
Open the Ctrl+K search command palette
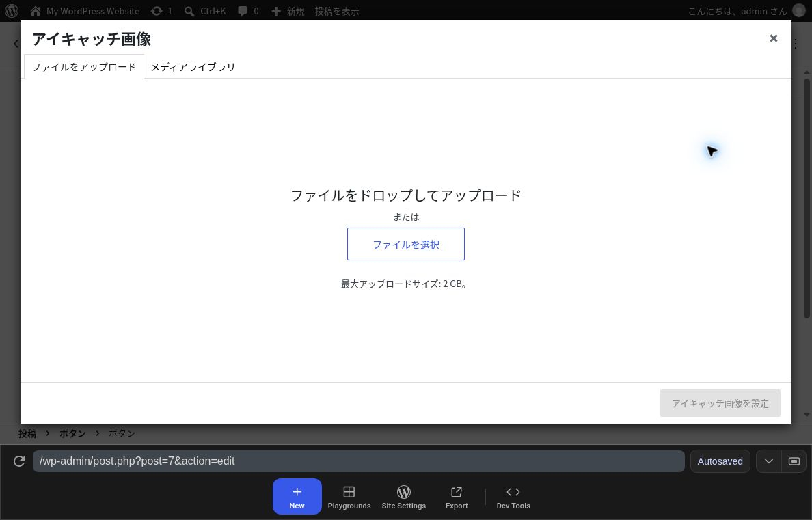[x=205, y=11]
